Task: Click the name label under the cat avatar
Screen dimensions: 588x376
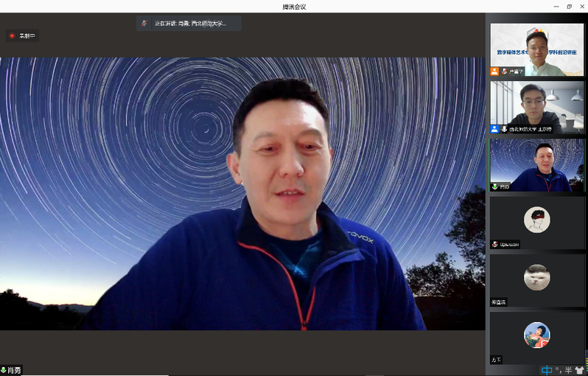Action: (x=498, y=302)
